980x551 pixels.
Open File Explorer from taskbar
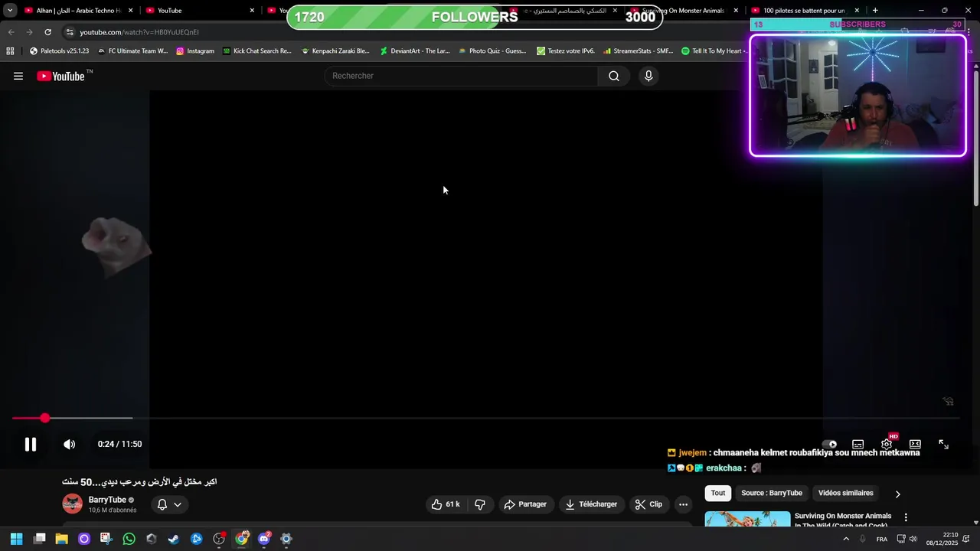[x=61, y=539]
